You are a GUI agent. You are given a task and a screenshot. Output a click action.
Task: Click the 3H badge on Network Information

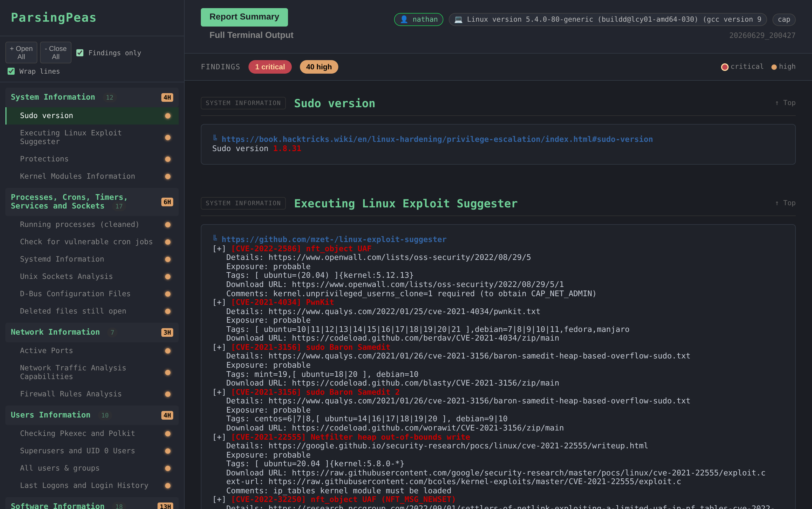[x=167, y=332]
